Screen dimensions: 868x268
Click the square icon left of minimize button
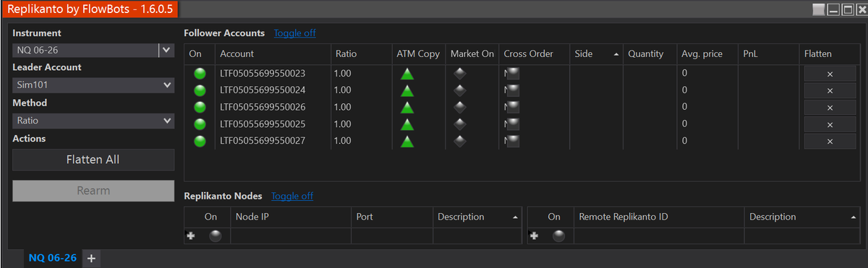pos(818,9)
